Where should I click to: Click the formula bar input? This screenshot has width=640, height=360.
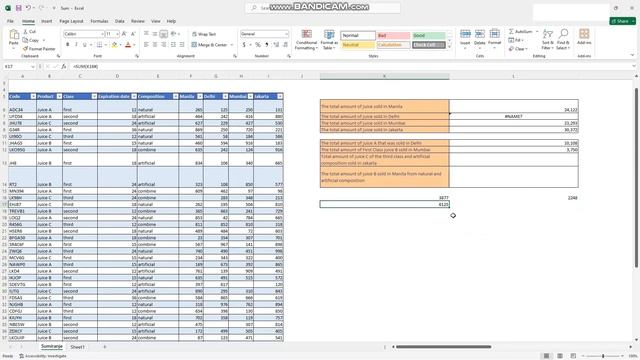tap(351, 66)
